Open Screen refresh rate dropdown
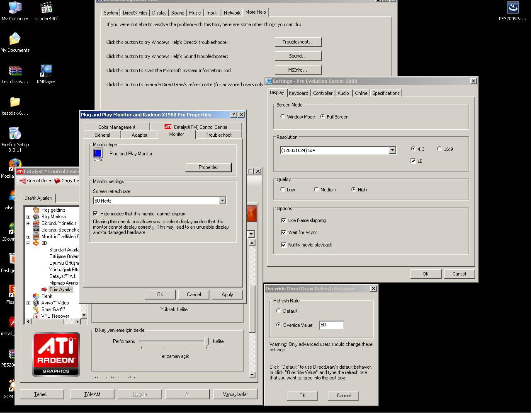This screenshot has height=413, width=532. point(222,201)
